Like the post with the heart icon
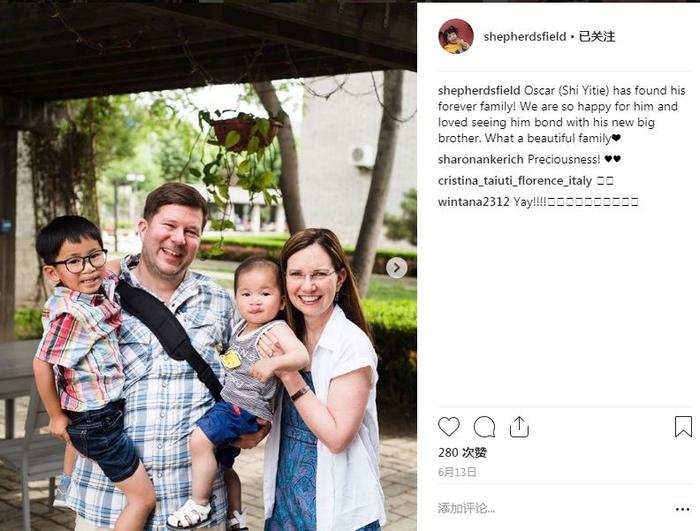700x531 pixels. pyautogui.click(x=449, y=426)
